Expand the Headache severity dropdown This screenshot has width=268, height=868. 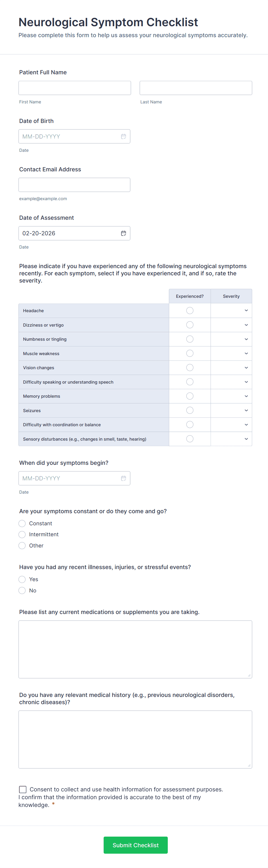231,310
